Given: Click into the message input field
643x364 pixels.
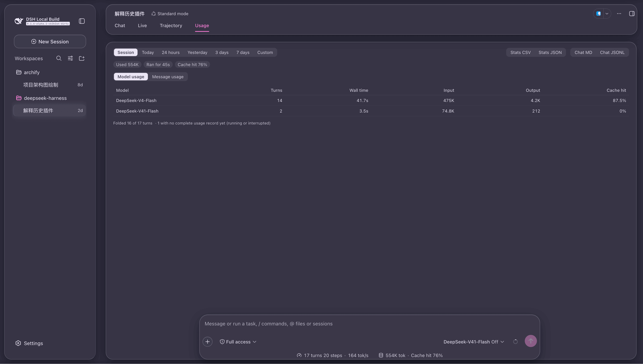Looking at the screenshot, I should pos(370,323).
